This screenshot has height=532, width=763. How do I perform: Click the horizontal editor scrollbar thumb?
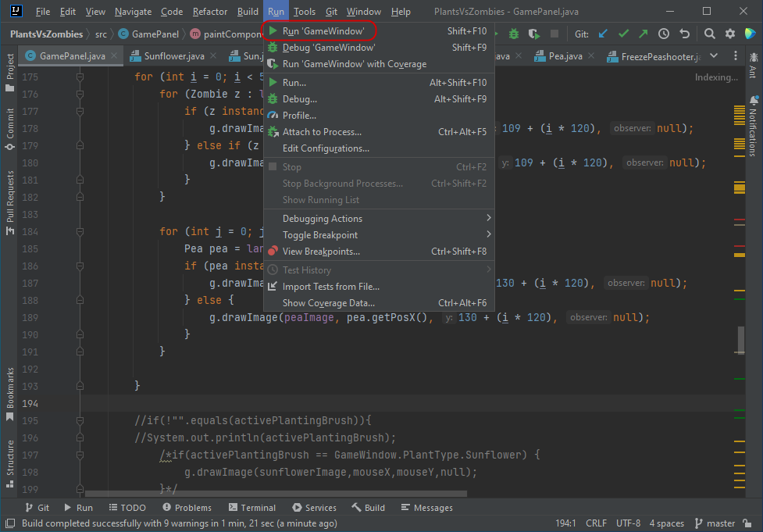point(276,494)
